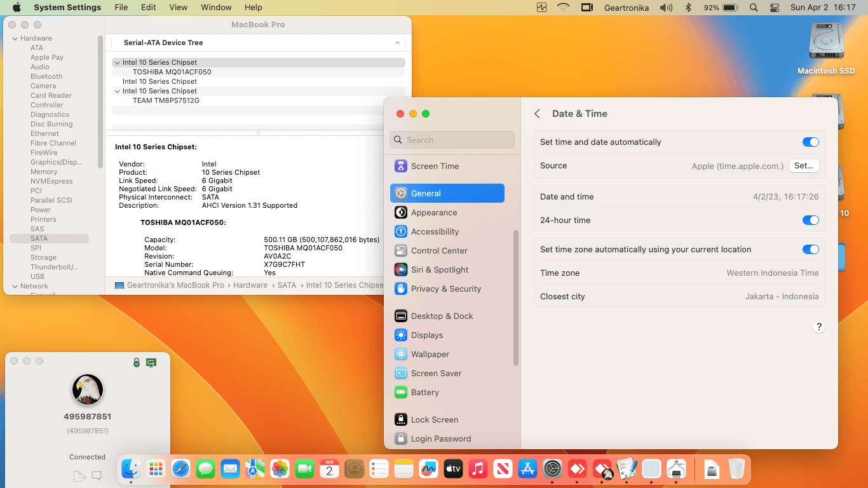Open Reminders from the Dock
The width and height of the screenshot is (868, 488).
(x=379, y=470)
